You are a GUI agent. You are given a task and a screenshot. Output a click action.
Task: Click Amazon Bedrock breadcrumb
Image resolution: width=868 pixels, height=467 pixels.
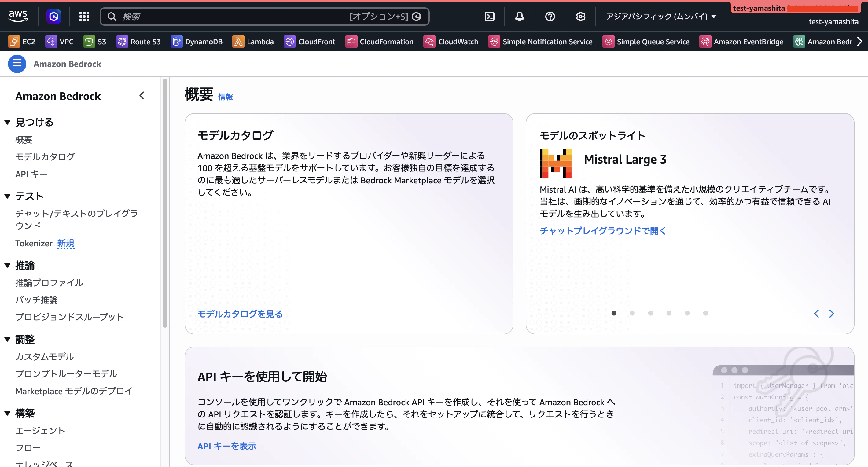click(67, 64)
